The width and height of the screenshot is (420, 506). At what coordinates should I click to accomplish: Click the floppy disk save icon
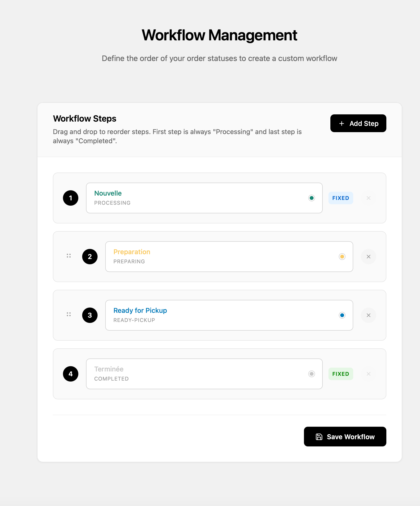pyautogui.click(x=319, y=437)
